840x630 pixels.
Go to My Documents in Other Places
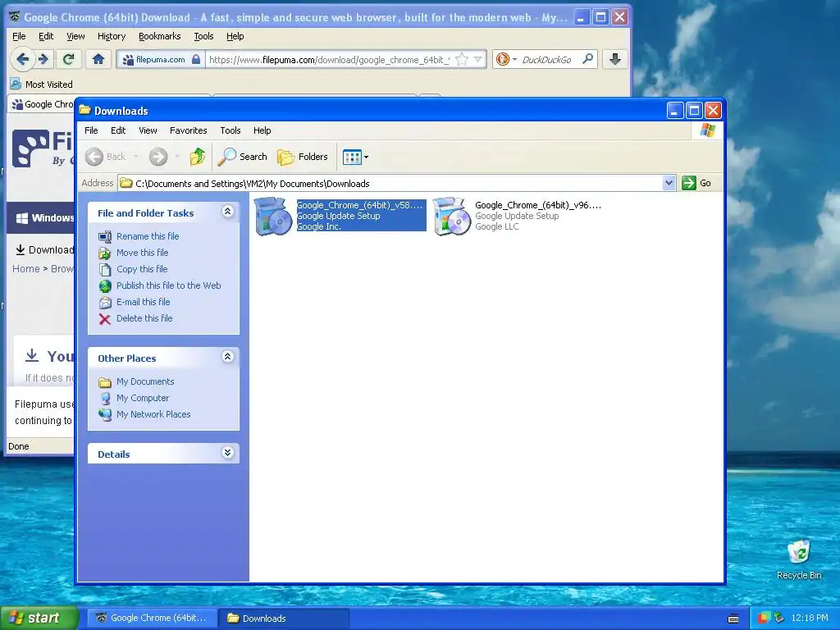point(145,381)
